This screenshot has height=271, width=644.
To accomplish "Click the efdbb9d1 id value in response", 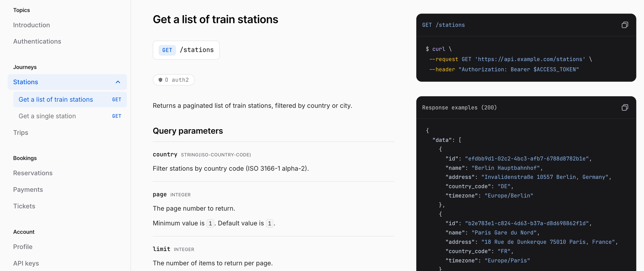I will [527, 159].
